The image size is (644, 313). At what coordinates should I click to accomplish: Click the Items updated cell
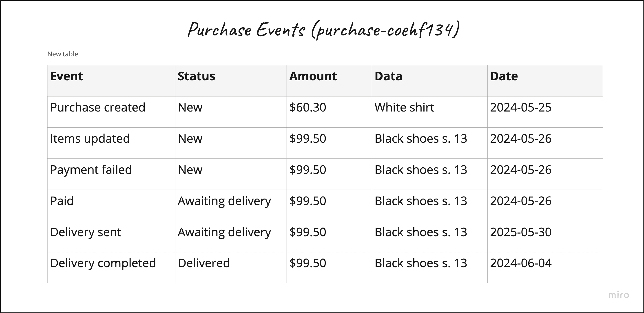point(111,143)
